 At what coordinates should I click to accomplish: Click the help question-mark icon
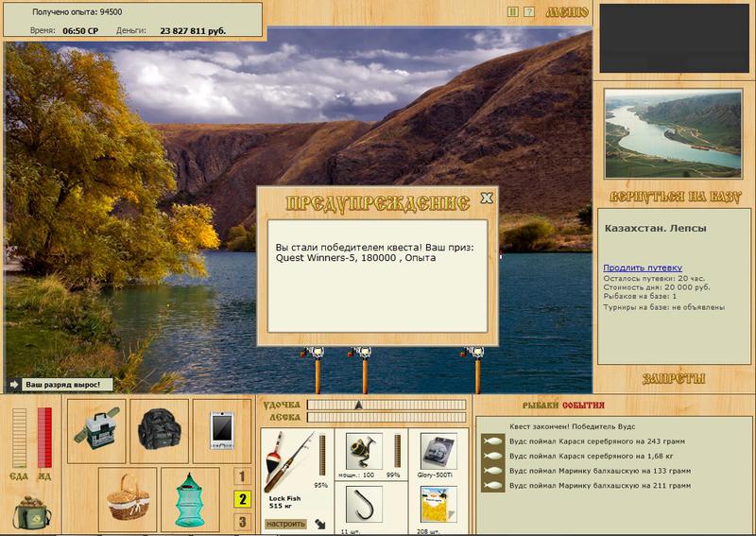tap(529, 12)
